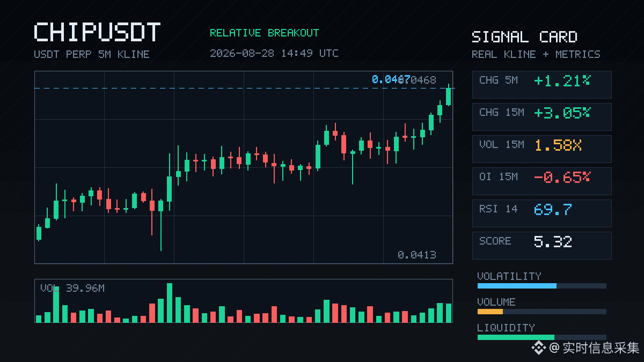This screenshot has height=362, width=644.
Task: Click the RSI 14 value 69.7
Action: (x=553, y=209)
